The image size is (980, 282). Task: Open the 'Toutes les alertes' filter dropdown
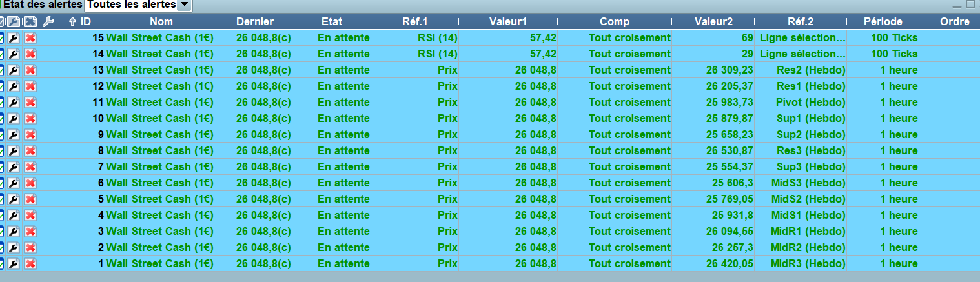pyautogui.click(x=138, y=5)
